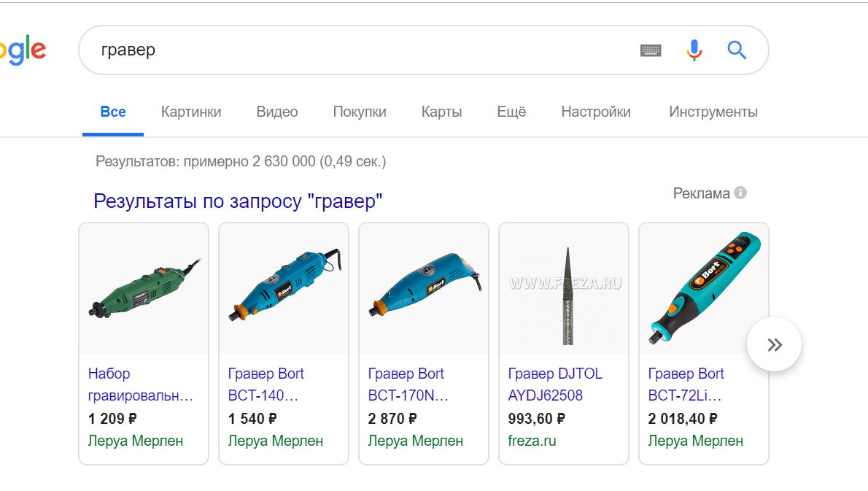Open the Карты tab
The height and width of the screenshot is (491, 868).
pyautogui.click(x=442, y=112)
